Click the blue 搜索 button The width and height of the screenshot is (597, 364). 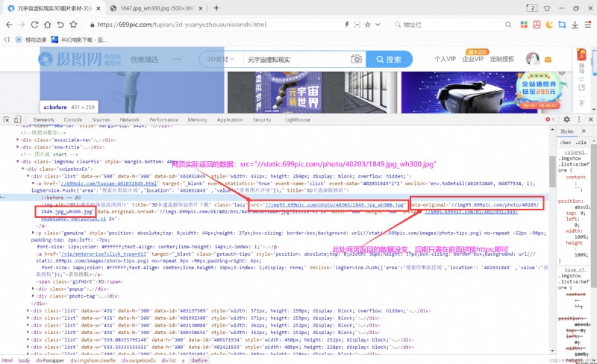coord(389,59)
